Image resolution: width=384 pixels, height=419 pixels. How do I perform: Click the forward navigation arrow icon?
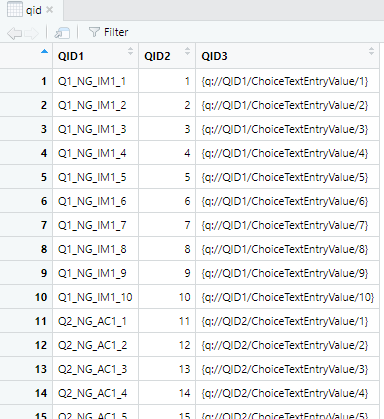point(31,33)
